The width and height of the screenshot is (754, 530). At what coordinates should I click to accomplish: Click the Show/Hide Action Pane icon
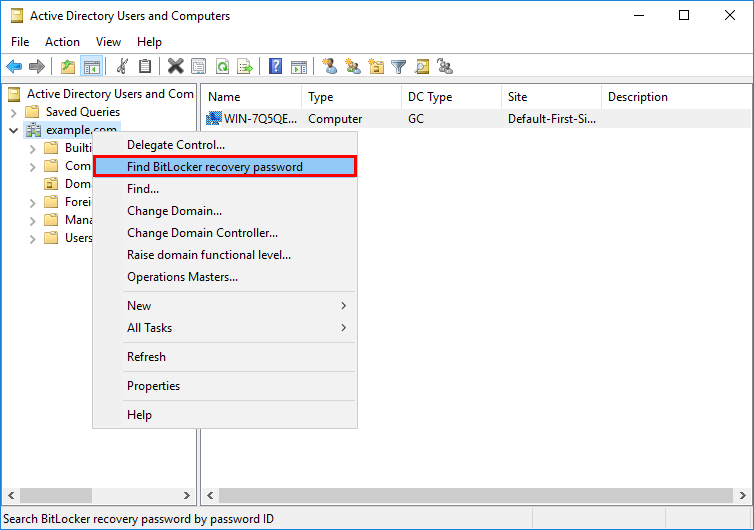[299, 66]
